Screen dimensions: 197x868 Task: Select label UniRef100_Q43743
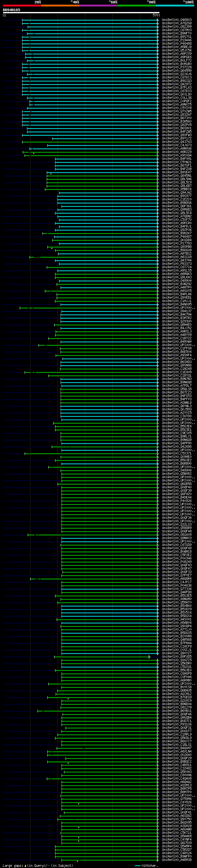pos(177,142)
